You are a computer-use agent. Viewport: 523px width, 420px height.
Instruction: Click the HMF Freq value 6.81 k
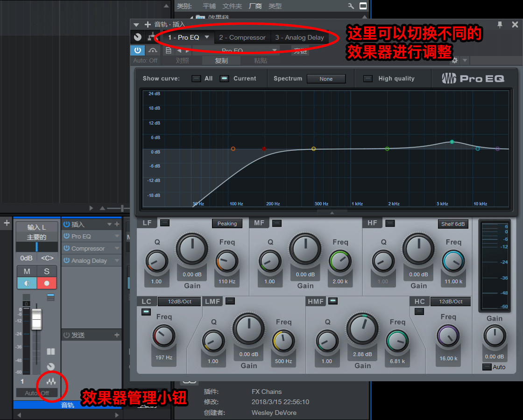click(397, 361)
